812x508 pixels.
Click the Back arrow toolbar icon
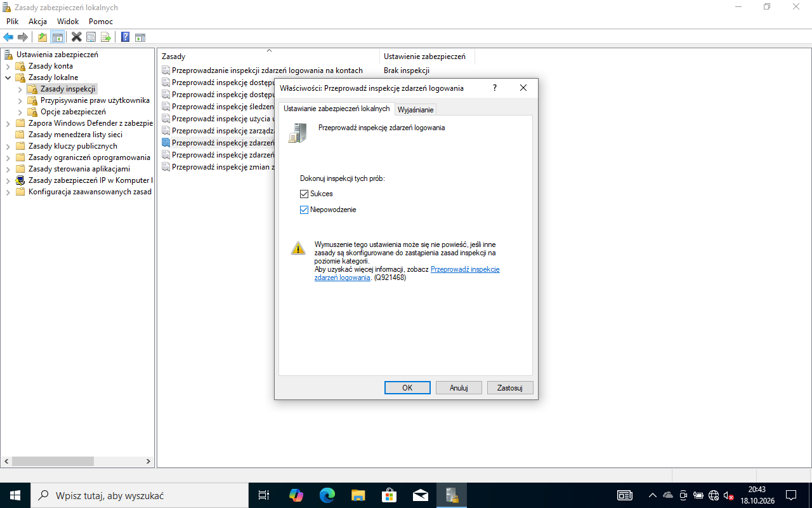click(8, 37)
